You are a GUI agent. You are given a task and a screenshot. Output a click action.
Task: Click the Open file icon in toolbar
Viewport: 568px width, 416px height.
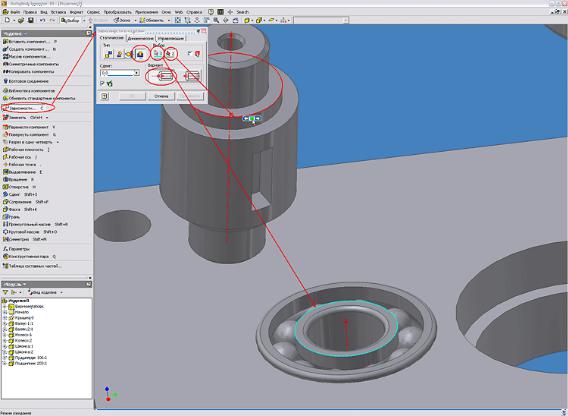[x=21, y=20]
